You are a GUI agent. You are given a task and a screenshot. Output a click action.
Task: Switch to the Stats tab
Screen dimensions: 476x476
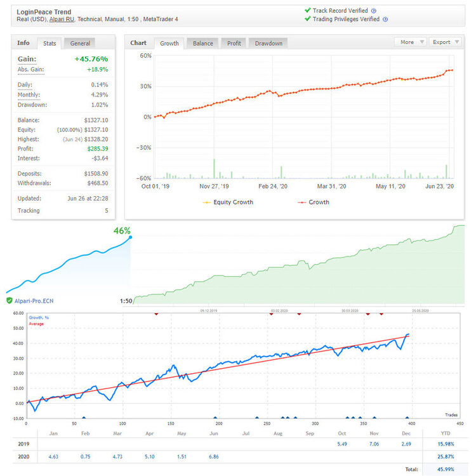[50, 43]
